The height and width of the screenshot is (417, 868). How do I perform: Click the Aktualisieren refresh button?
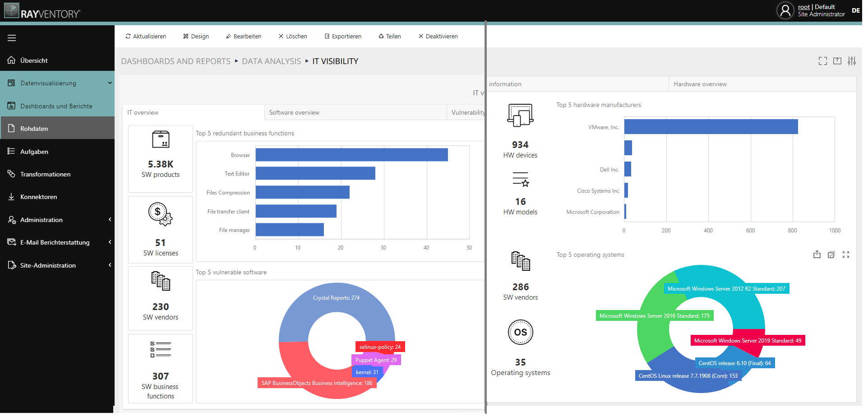coord(146,36)
